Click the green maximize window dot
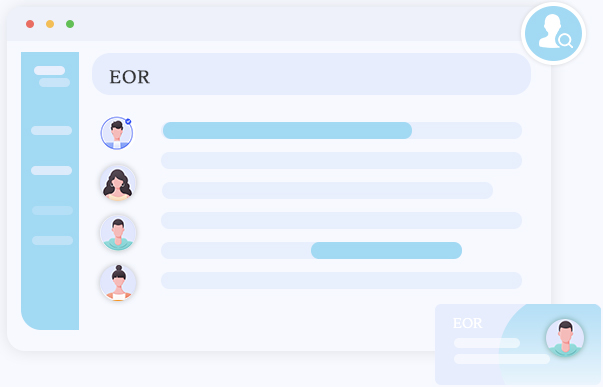Screen dimensions: 603x387 [70, 24]
